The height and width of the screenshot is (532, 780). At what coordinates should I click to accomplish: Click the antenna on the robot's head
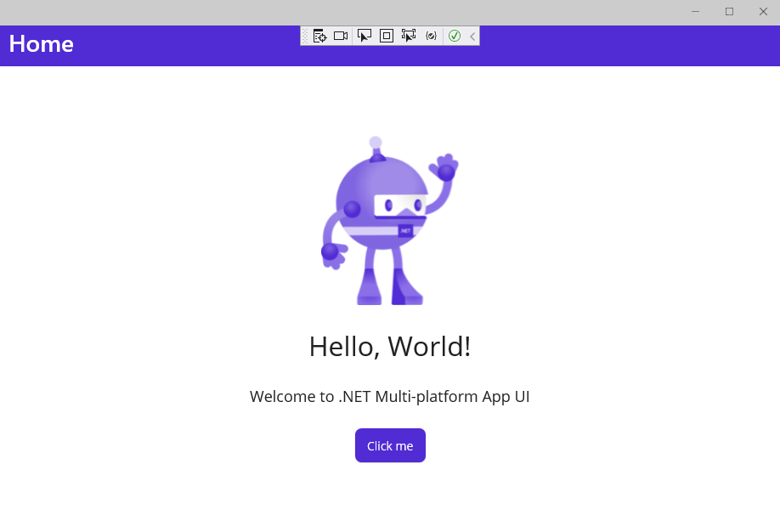376,146
